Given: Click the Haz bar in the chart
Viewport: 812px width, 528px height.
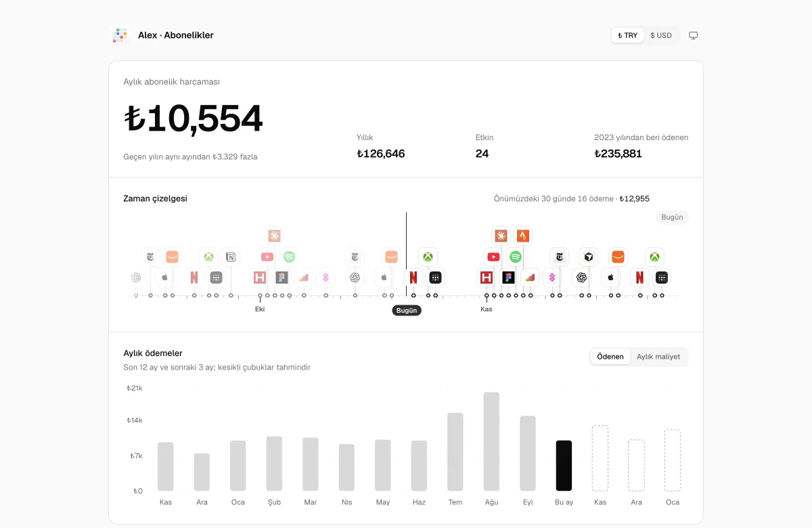Looking at the screenshot, I should tap(419, 466).
